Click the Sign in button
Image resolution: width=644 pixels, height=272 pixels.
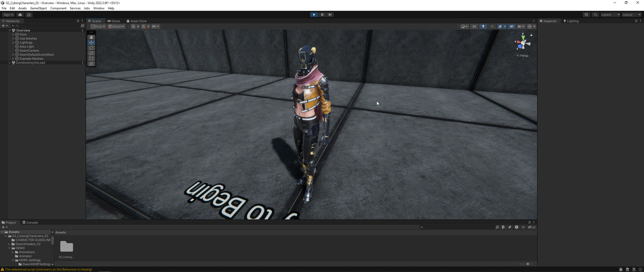(x=9, y=15)
